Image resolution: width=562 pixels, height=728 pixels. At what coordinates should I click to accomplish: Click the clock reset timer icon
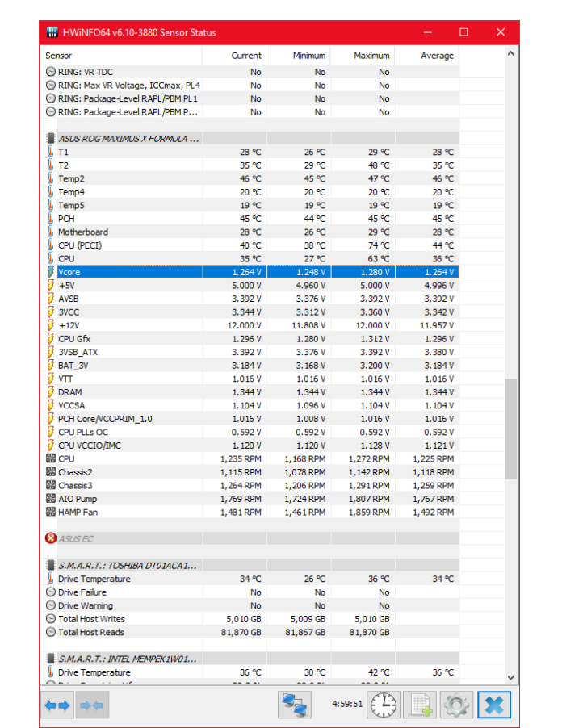coord(384,705)
